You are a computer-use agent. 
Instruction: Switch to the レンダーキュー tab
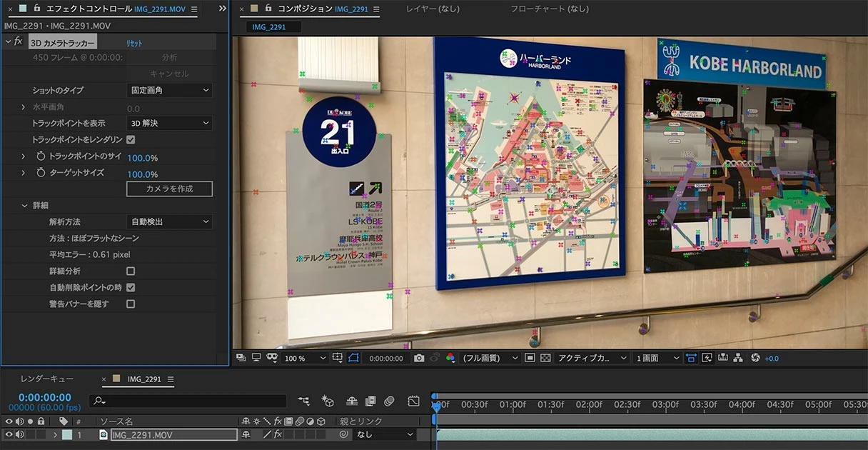pos(47,379)
